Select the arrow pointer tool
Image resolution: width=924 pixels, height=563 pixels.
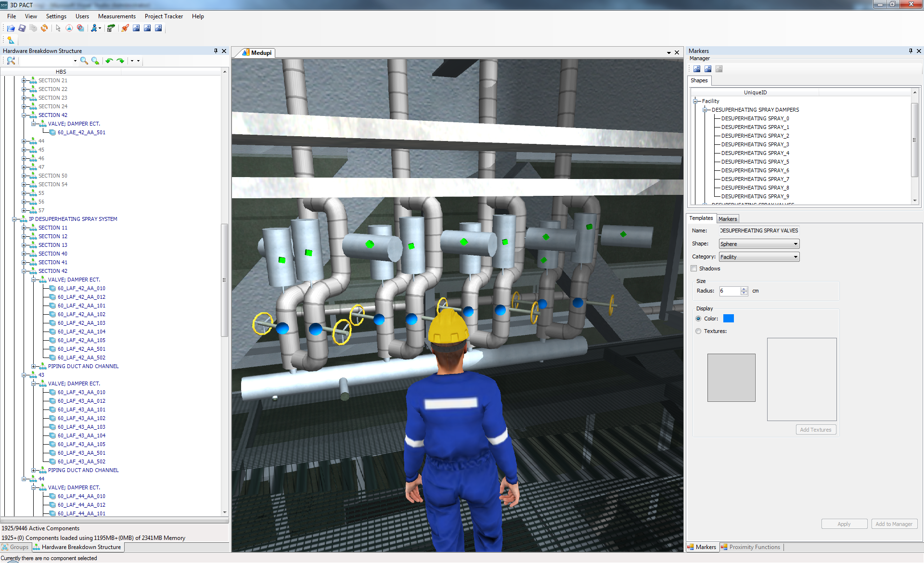point(58,28)
